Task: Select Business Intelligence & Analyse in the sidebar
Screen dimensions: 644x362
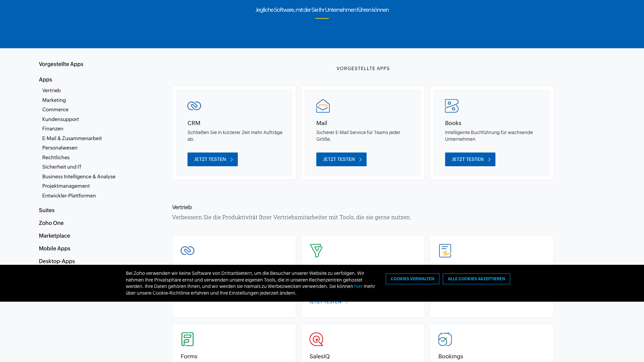Action: [78, 177]
